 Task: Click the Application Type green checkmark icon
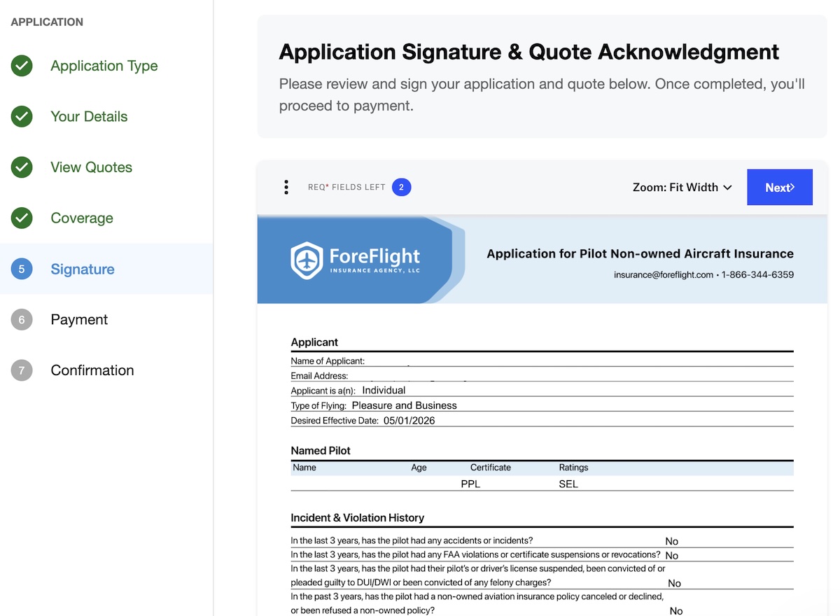click(x=22, y=66)
